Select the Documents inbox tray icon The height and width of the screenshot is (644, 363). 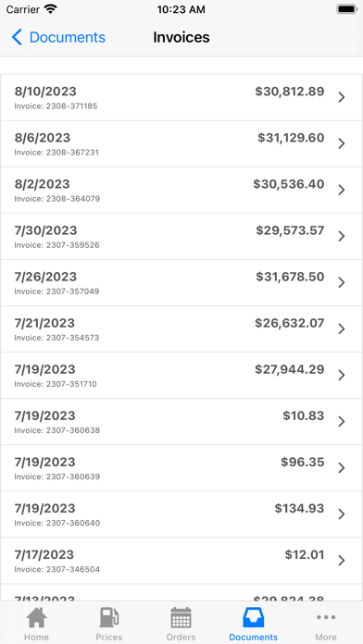coord(253,618)
